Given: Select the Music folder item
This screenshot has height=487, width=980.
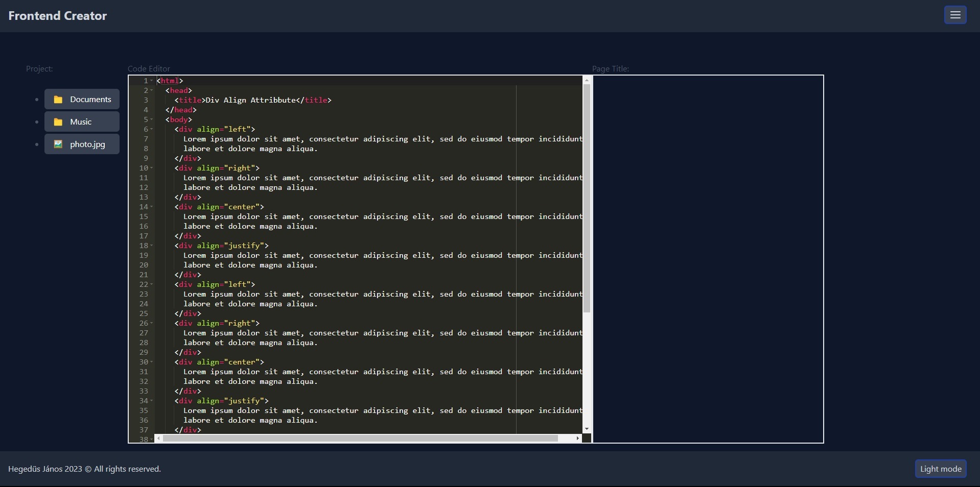Looking at the screenshot, I should click(81, 122).
